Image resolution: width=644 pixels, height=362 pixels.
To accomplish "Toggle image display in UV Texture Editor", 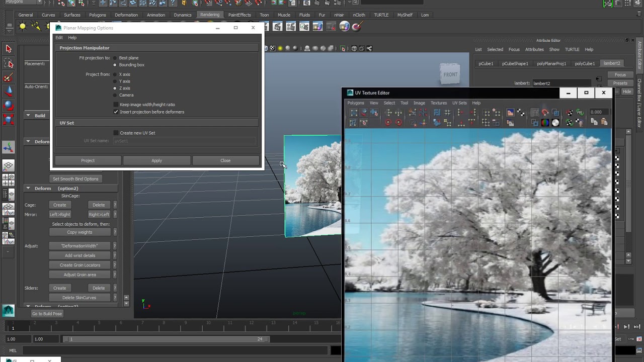I will [x=511, y=113].
